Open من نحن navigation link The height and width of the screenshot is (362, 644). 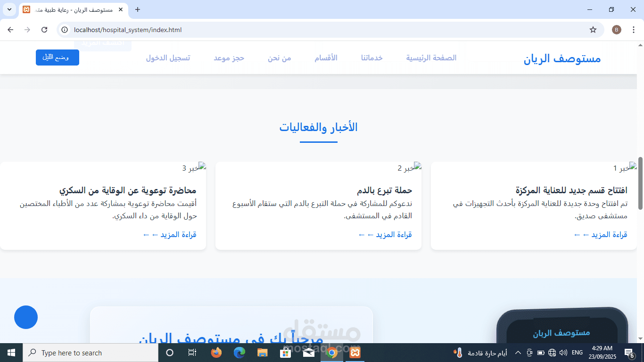click(280, 58)
